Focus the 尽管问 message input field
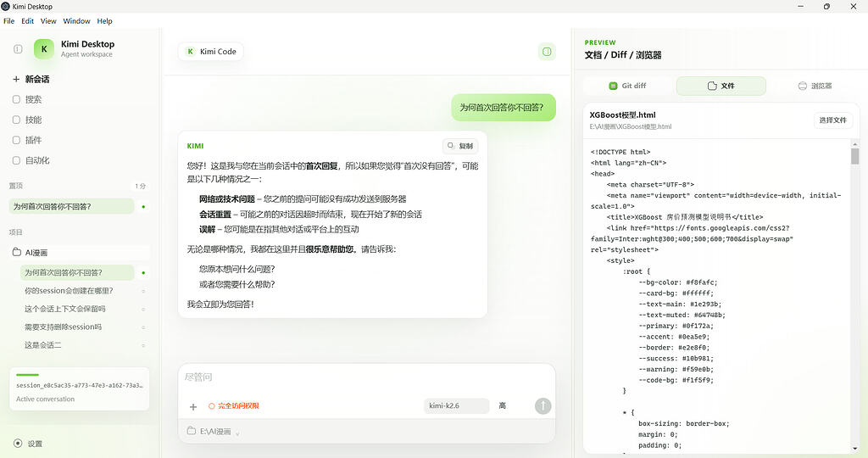868x458 pixels. tap(366, 377)
